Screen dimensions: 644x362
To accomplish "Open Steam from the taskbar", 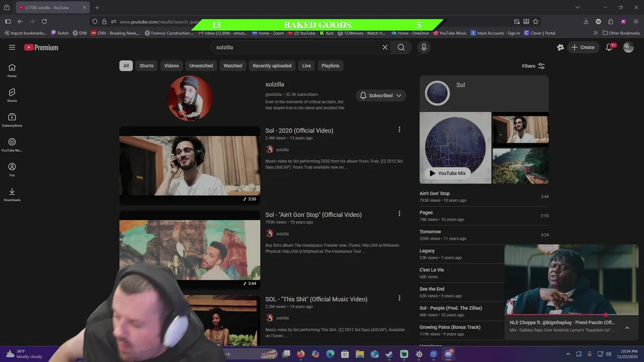I will coord(389,354).
